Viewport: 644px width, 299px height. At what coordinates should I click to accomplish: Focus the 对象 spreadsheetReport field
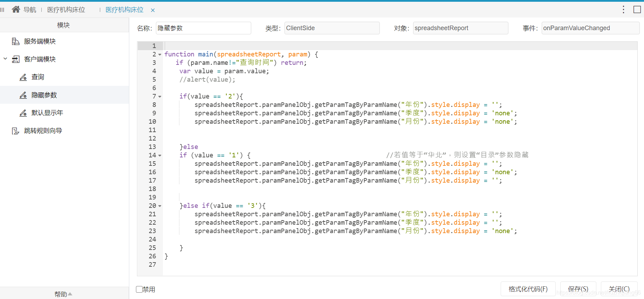(x=461, y=28)
